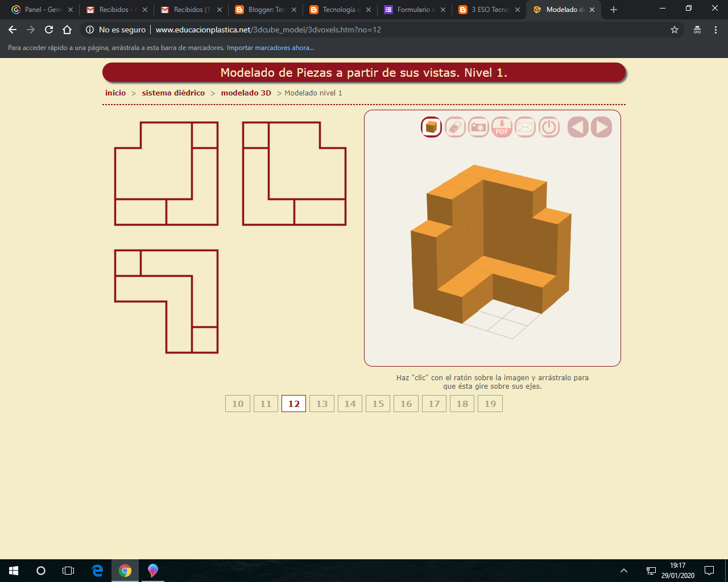
Task: Open exercise number 14
Action: 350,404
